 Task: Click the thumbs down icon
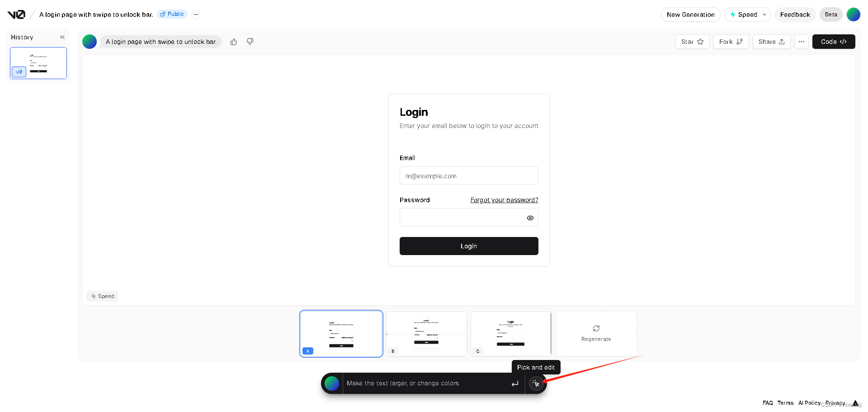(x=250, y=42)
